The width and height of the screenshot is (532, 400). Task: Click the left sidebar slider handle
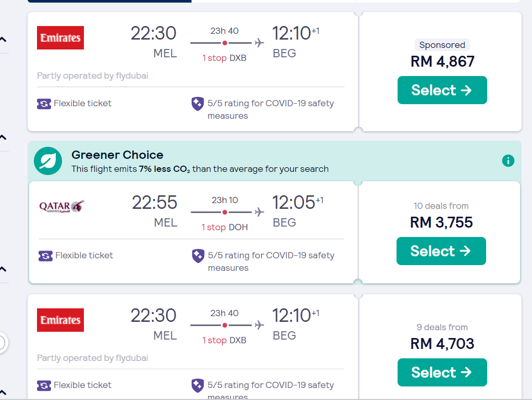tap(2, 343)
